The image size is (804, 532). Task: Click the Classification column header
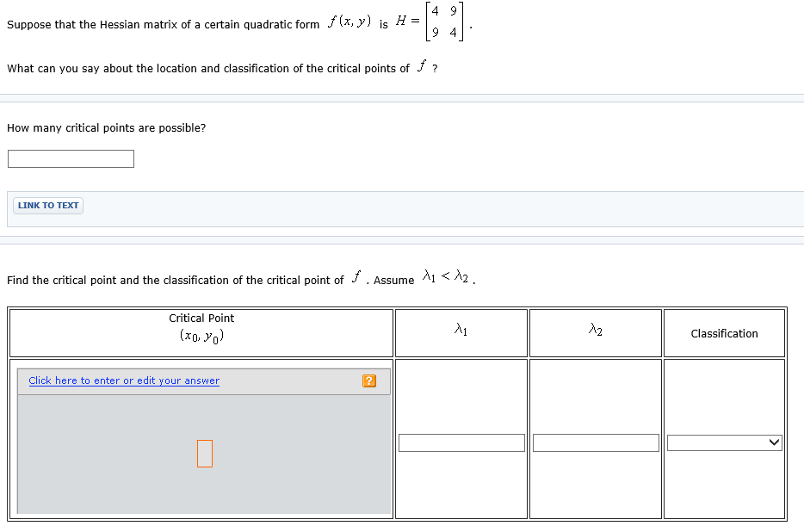(723, 333)
